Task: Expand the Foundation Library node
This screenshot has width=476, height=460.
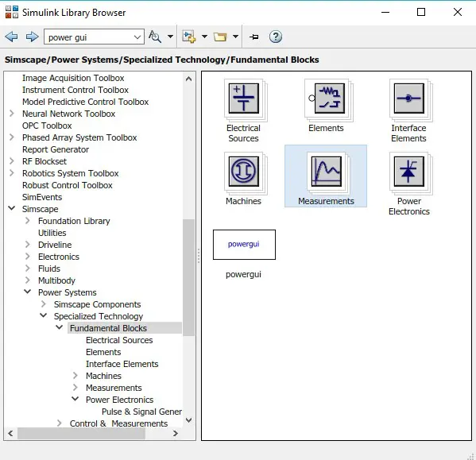Action: 28,221
